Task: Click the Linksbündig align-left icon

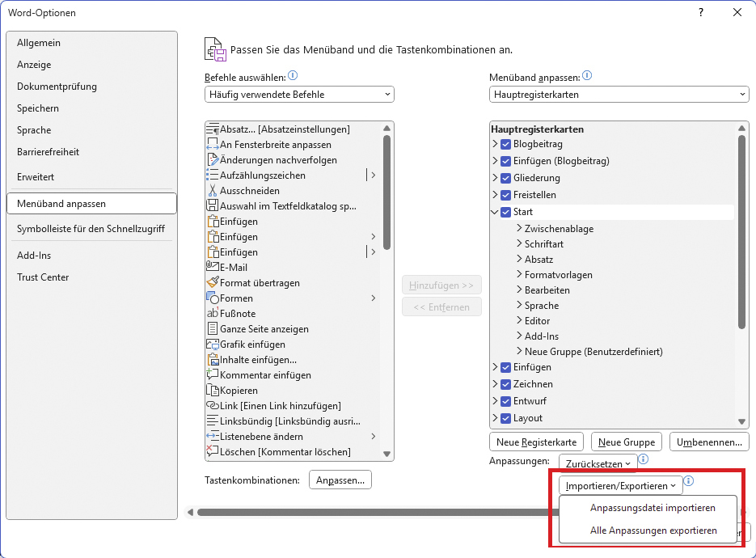Action: pos(212,421)
